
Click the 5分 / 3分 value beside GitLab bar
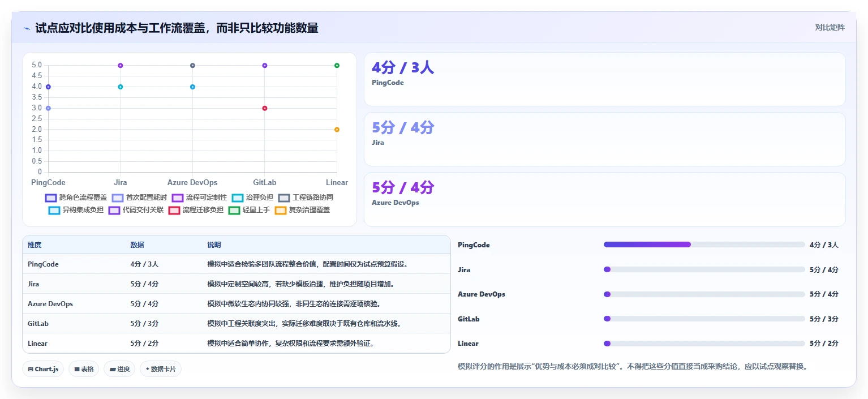click(x=824, y=319)
